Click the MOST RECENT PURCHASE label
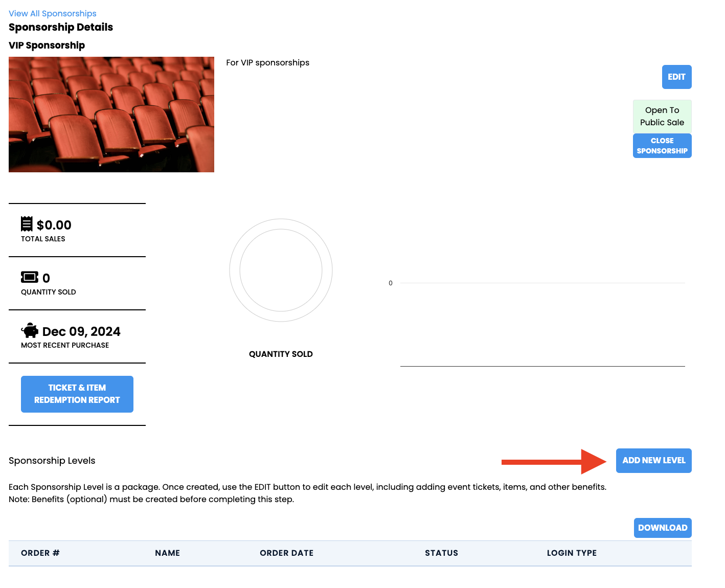Image resolution: width=725 pixels, height=588 pixels. point(65,345)
